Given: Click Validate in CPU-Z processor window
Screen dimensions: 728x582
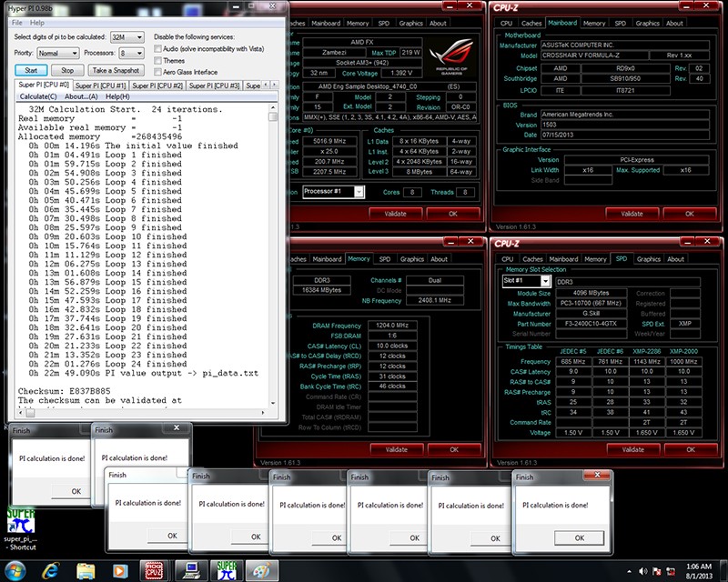Looking at the screenshot, I should pos(395,214).
